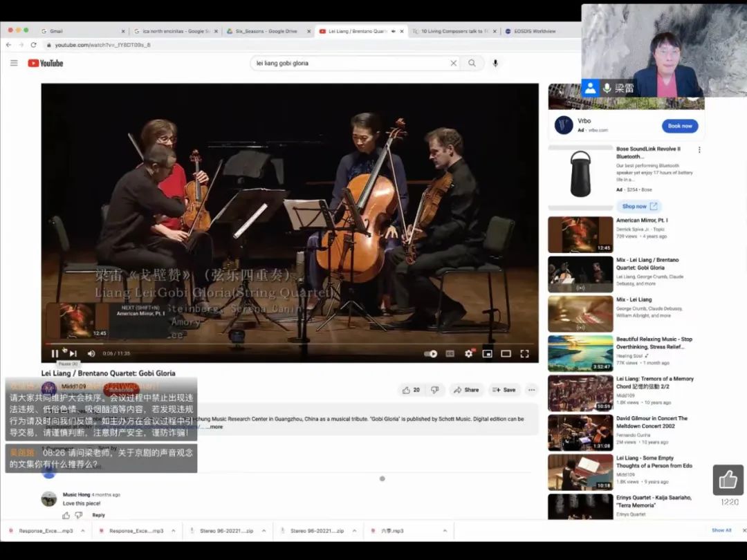Image resolution: width=747 pixels, height=560 pixels.
Task: Click Show All downloads link
Action: (721, 530)
